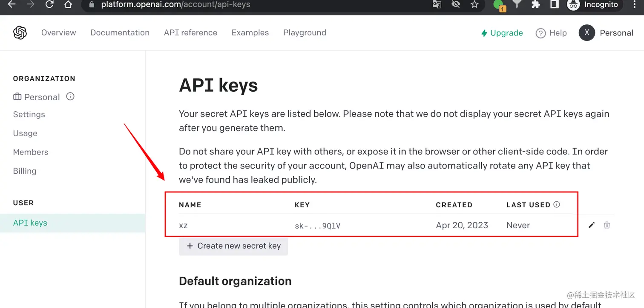644x308 pixels.
Task: Click the created date Apr 20, 2023
Action: (462, 225)
